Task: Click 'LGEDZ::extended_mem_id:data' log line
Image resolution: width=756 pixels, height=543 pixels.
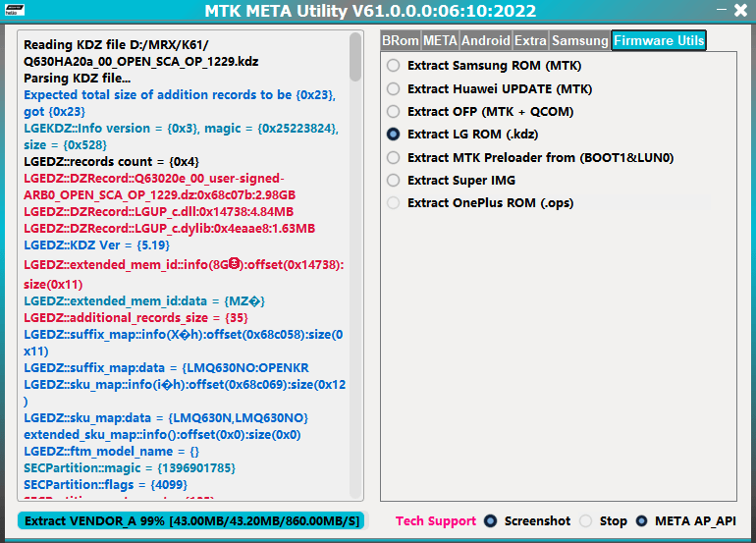Action: point(144,301)
